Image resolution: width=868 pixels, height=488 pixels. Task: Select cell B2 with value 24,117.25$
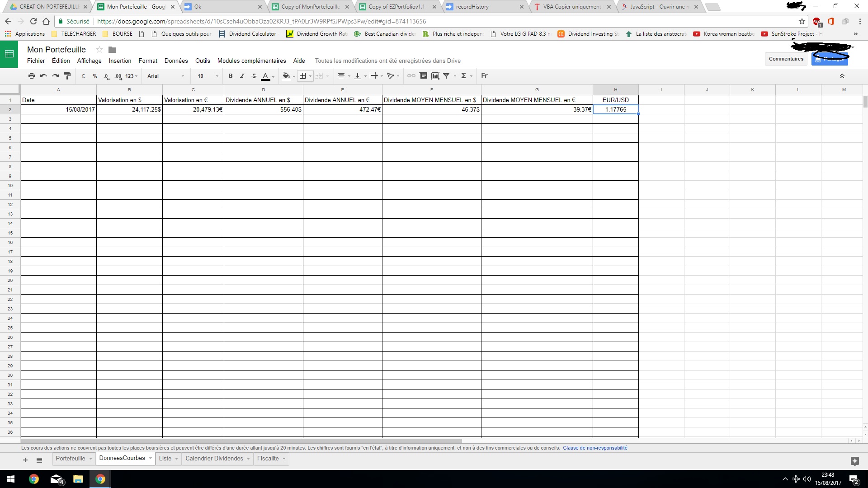129,109
